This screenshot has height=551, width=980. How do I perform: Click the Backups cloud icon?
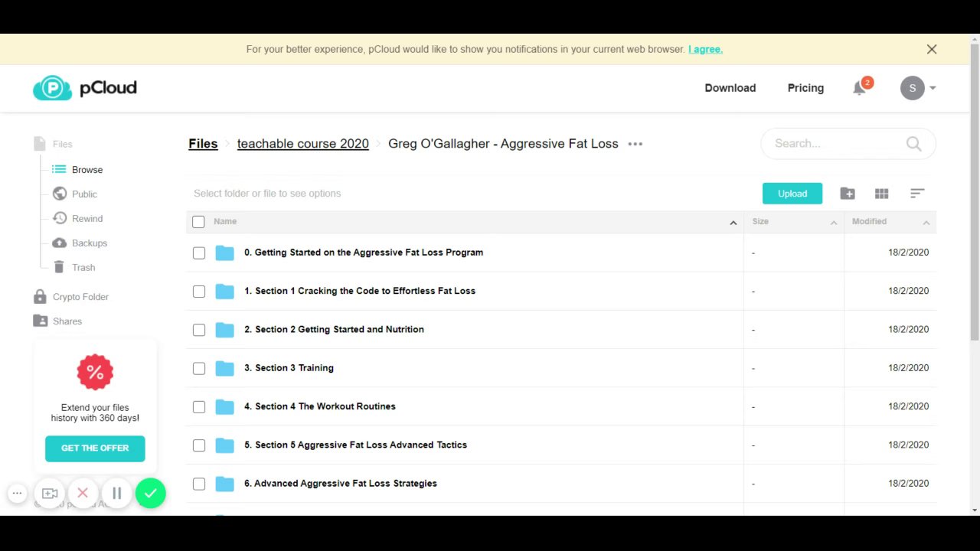click(59, 243)
